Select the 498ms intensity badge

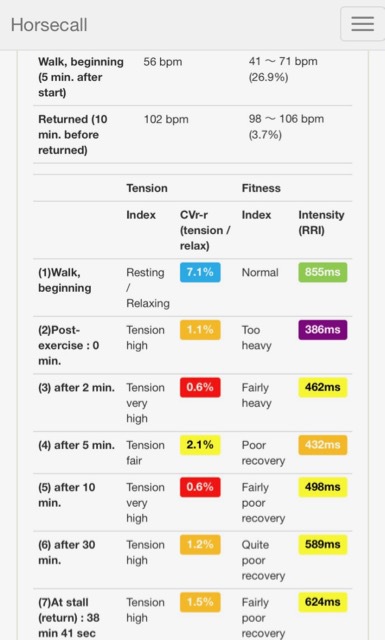323,487
